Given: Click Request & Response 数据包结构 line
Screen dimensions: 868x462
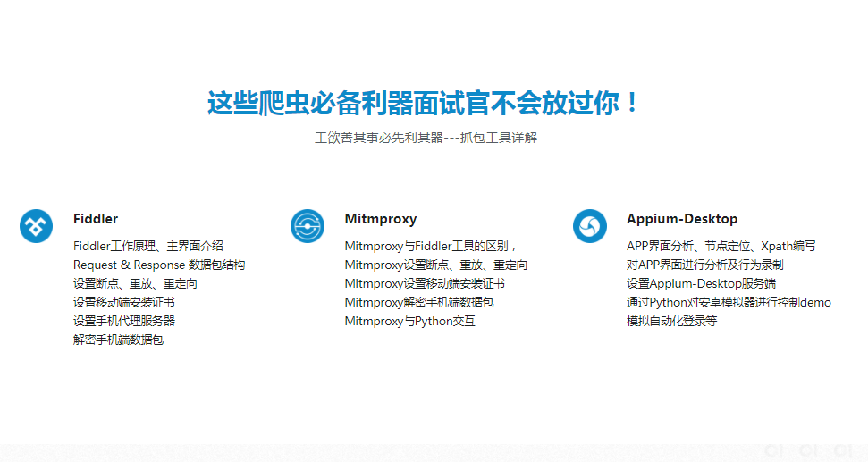Looking at the screenshot, I should 159,265.
